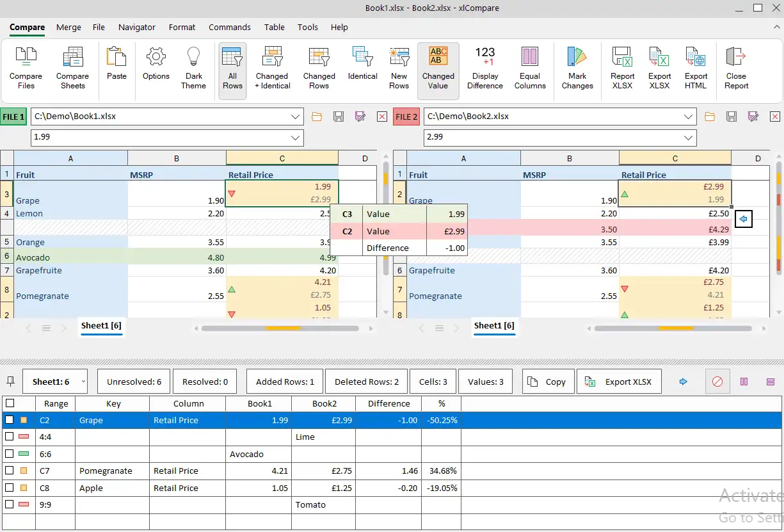Pin the results panel

click(11, 382)
